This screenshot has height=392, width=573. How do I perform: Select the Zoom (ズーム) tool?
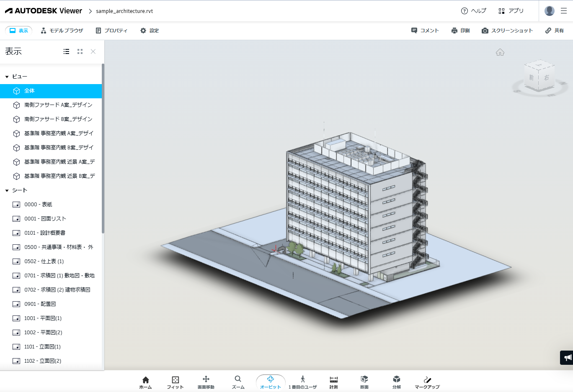click(x=238, y=382)
